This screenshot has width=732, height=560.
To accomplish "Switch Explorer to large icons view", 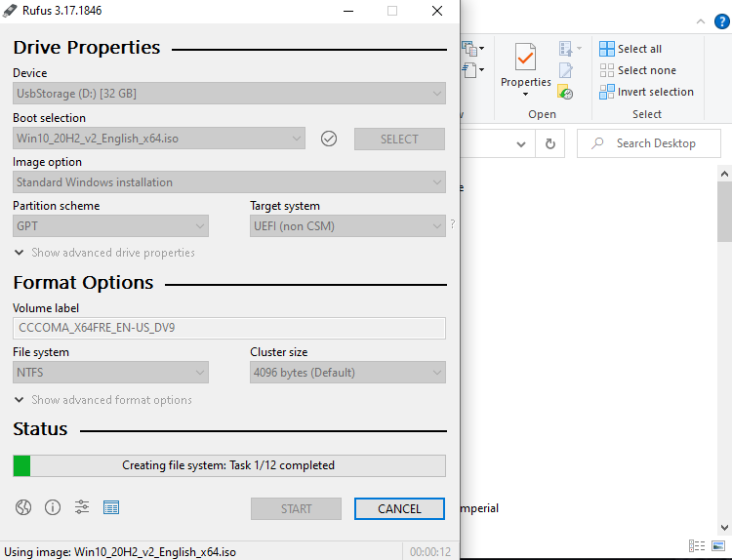I will pos(718,545).
